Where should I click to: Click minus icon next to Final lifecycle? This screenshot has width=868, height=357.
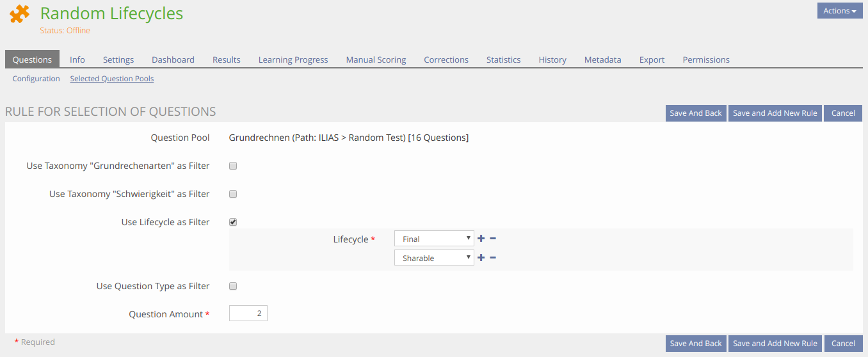click(493, 239)
